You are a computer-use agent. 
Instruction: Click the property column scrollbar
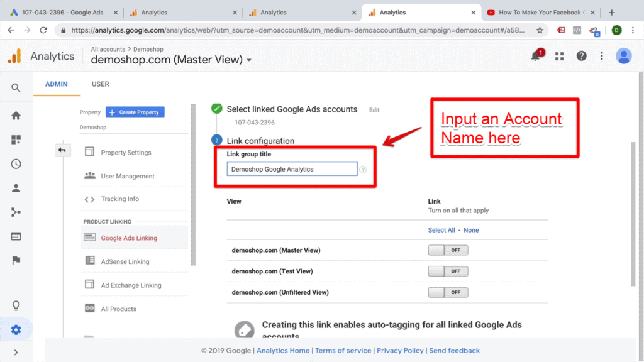point(194,185)
